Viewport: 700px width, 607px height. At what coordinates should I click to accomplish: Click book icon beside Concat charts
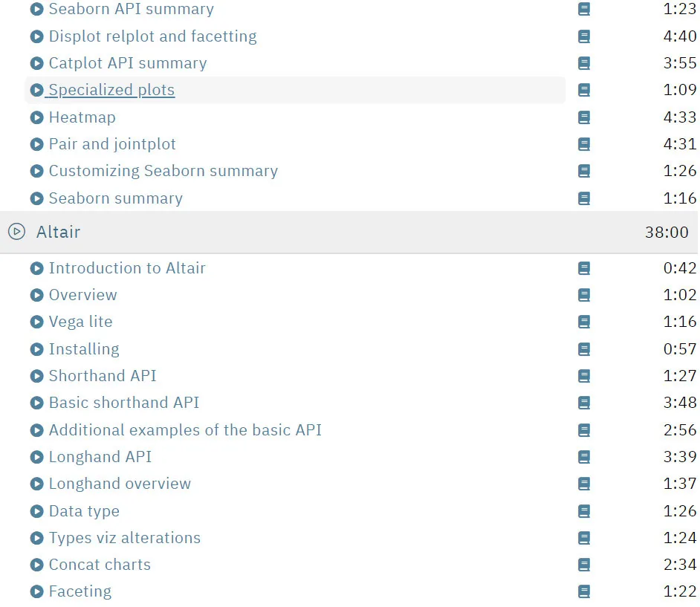pos(584,565)
